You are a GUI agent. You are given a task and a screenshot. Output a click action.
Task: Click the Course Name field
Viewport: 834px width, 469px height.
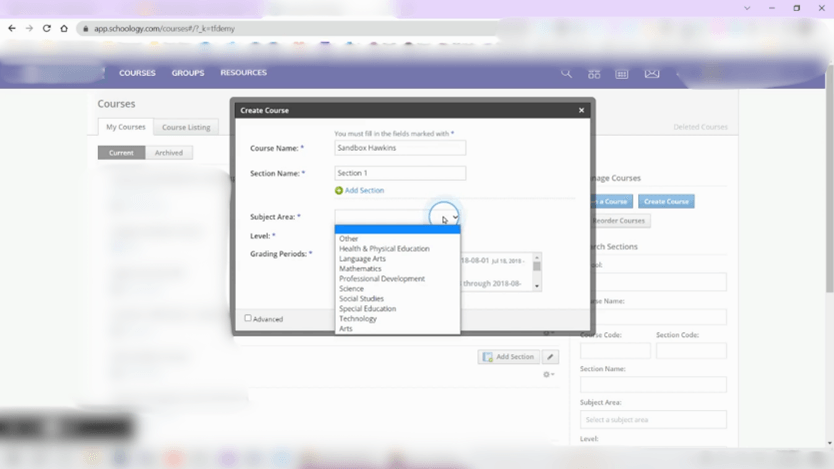(400, 148)
